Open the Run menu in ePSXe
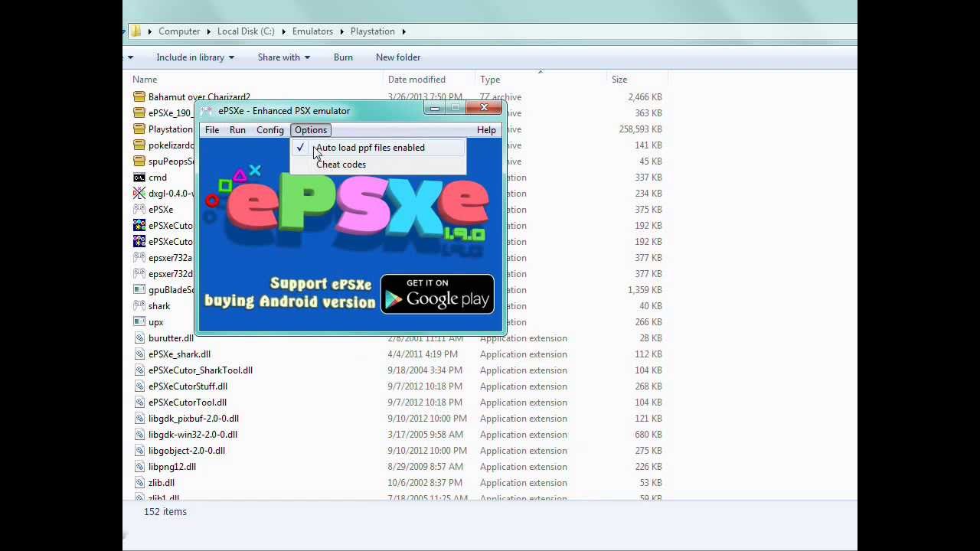 pos(237,130)
